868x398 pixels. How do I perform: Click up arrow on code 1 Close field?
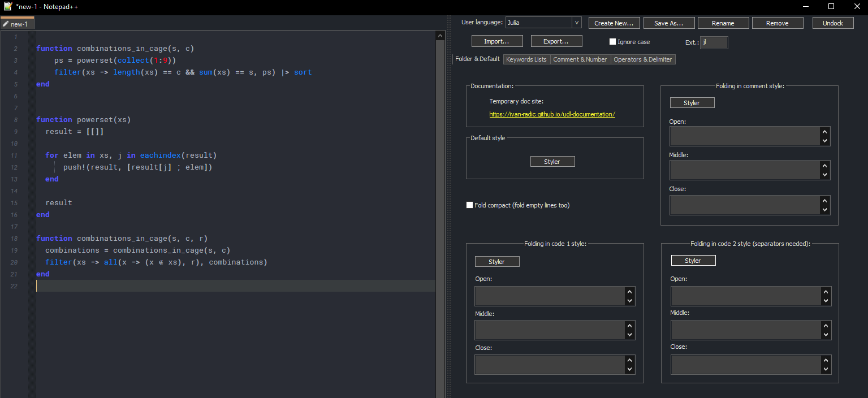click(x=630, y=360)
